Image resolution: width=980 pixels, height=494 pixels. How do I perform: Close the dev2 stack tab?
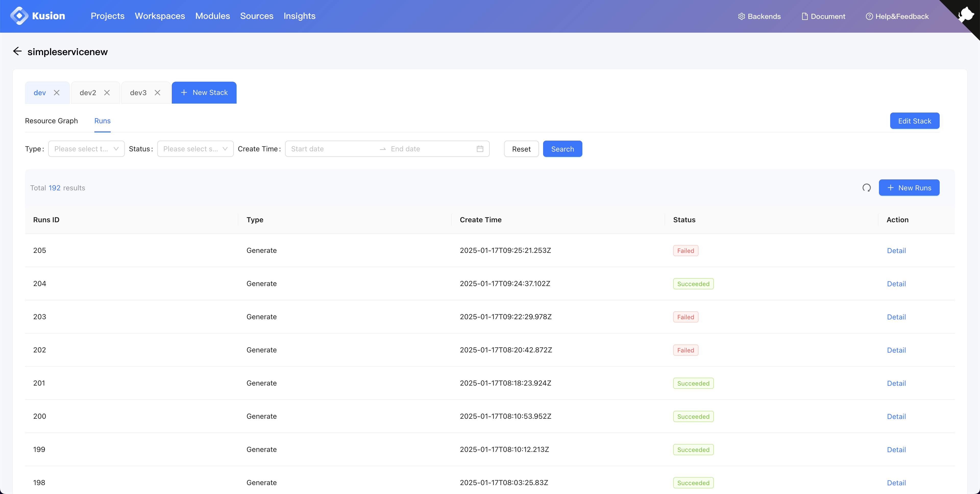point(107,92)
